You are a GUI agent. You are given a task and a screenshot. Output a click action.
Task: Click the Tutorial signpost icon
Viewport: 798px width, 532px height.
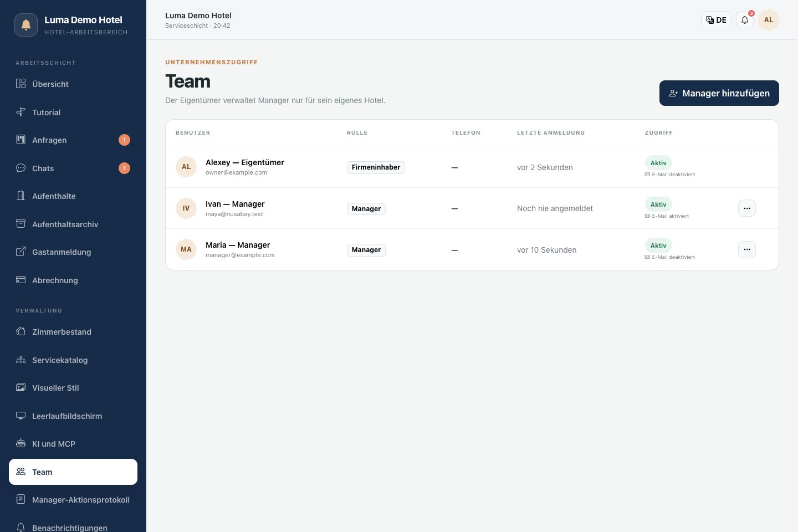pos(21,112)
